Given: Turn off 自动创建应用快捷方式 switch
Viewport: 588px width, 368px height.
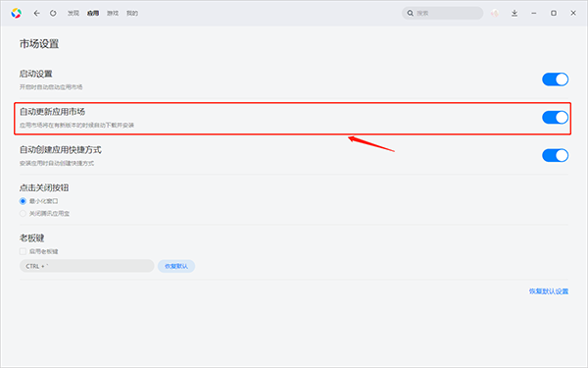Looking at the screenshot, I should click(555, 155).
